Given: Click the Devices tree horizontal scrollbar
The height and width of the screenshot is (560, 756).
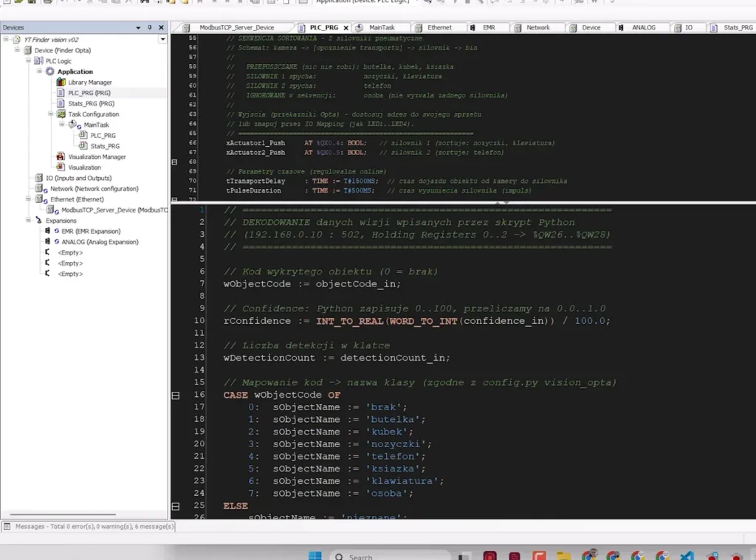Looking at the screenshot, I should pos(63,514).
